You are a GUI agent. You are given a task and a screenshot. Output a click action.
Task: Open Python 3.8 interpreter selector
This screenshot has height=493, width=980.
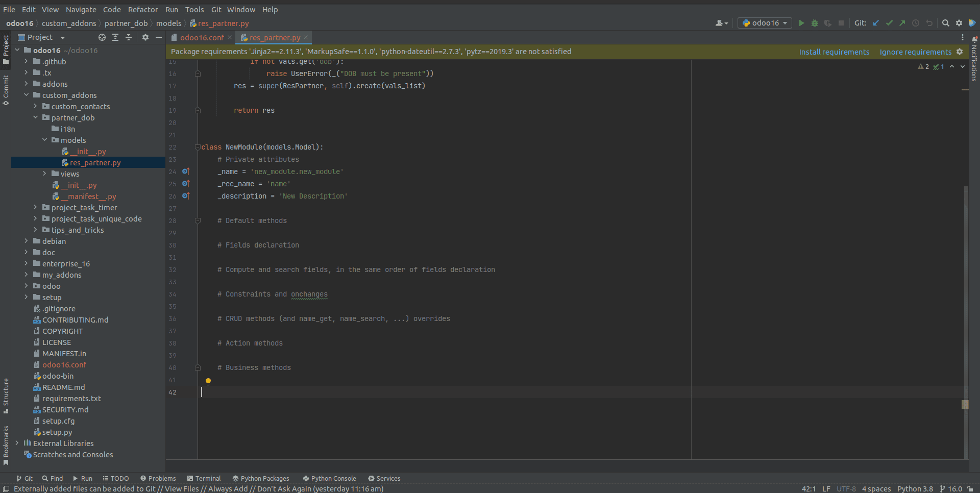point(915,488)
